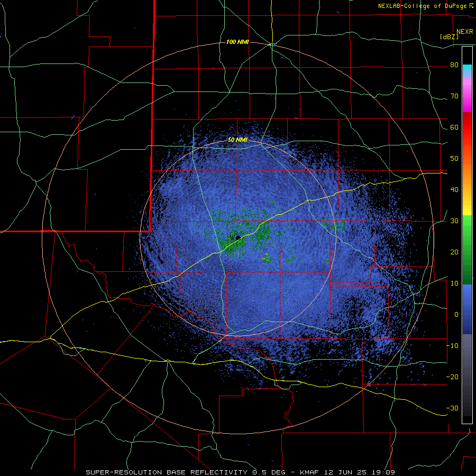Click the 50 value on the dBZ scale
This screenshot has width=476, height=476.
coord(454,158)
